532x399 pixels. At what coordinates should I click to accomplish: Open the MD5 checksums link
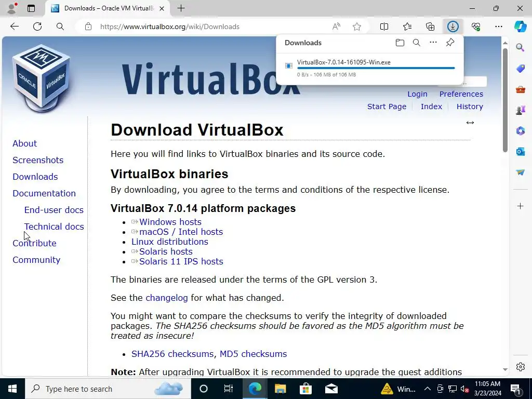[x=253, y=354]
